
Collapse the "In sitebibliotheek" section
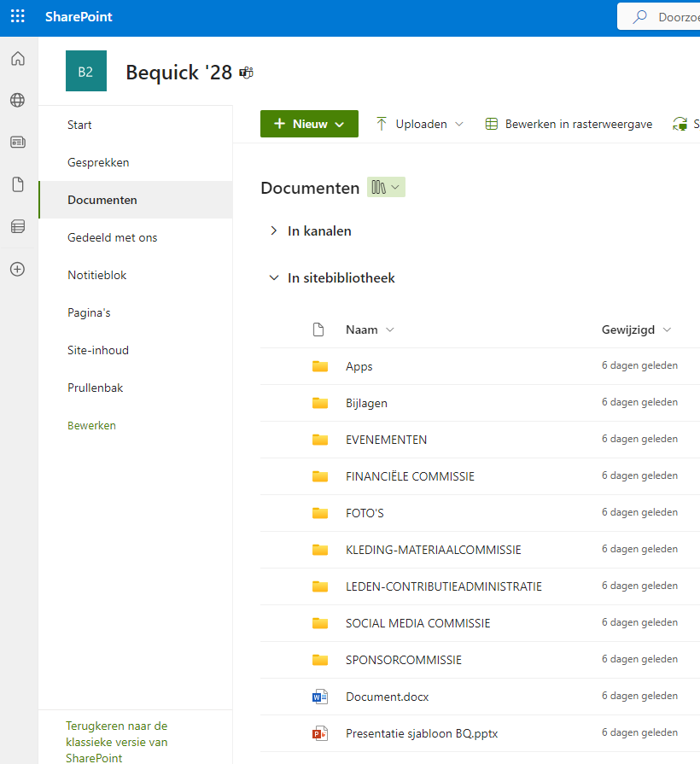(273, 277)
